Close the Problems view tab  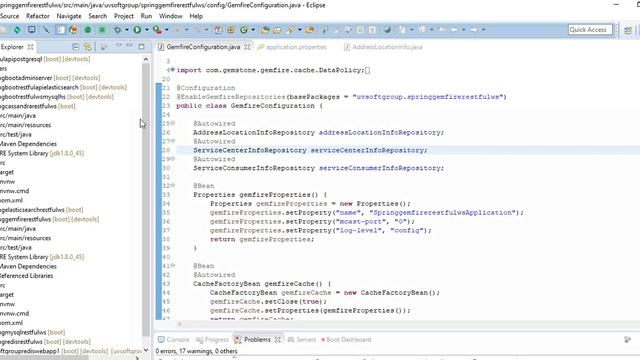coord(278,340)
